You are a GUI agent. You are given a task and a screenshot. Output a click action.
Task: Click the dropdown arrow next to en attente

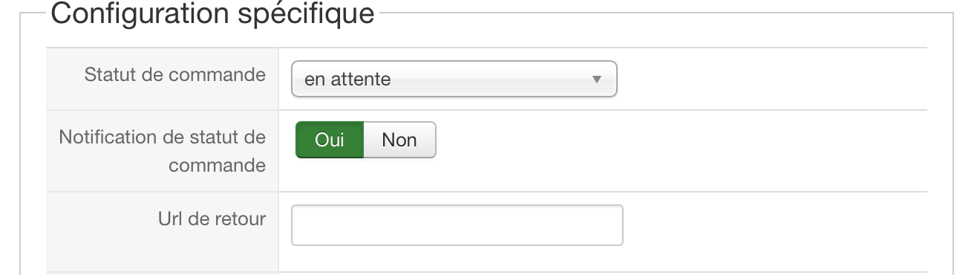coord(595,79)
